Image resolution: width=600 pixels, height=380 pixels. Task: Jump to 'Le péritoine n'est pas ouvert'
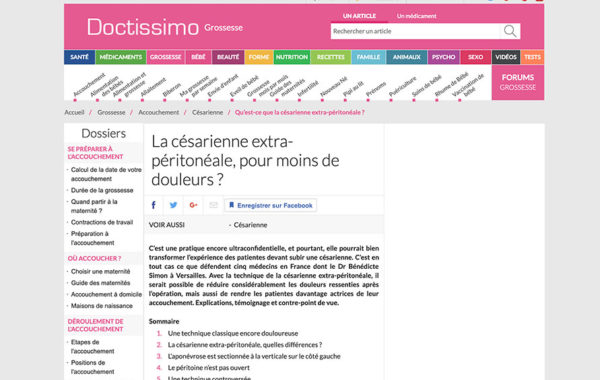[x=209, y=368]
